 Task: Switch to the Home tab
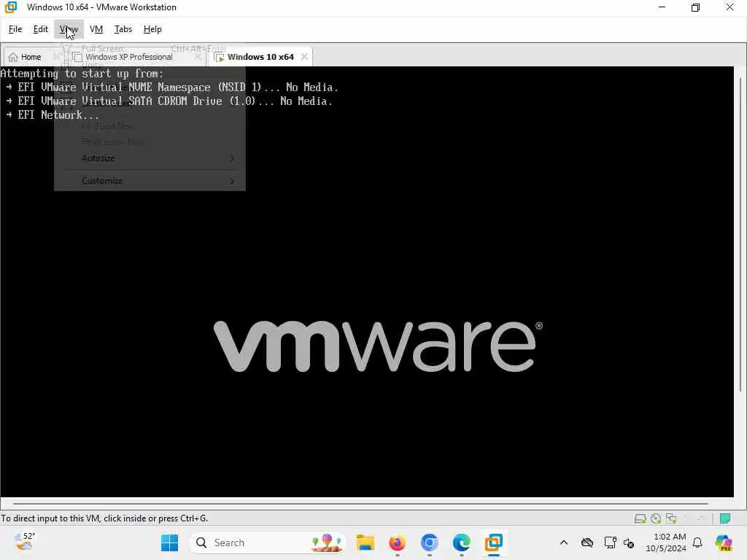point(31,57)
